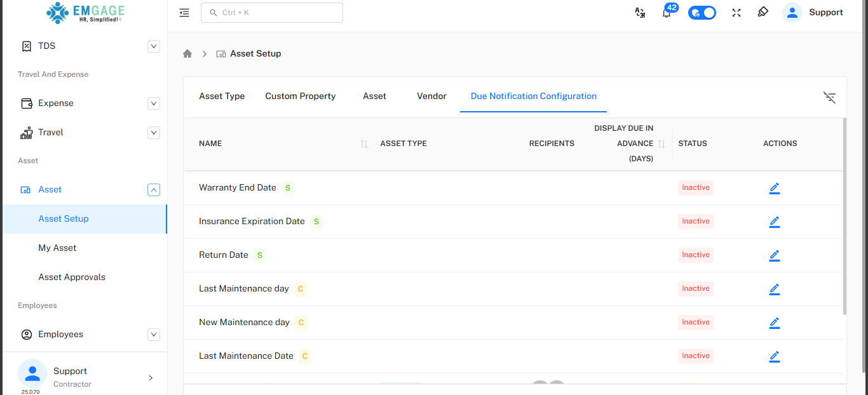Click the fullscreen expand icon

pyautogui.click(x=736, y=13)
